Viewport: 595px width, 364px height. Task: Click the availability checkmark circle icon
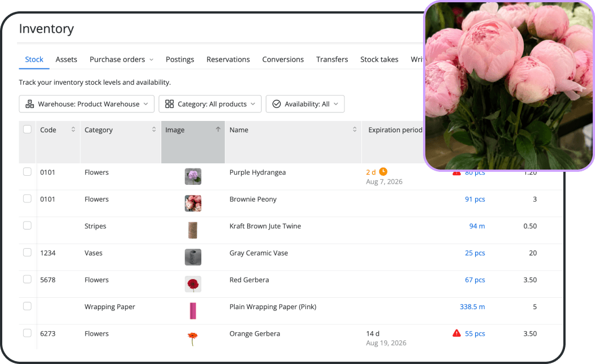coord(277,104)
